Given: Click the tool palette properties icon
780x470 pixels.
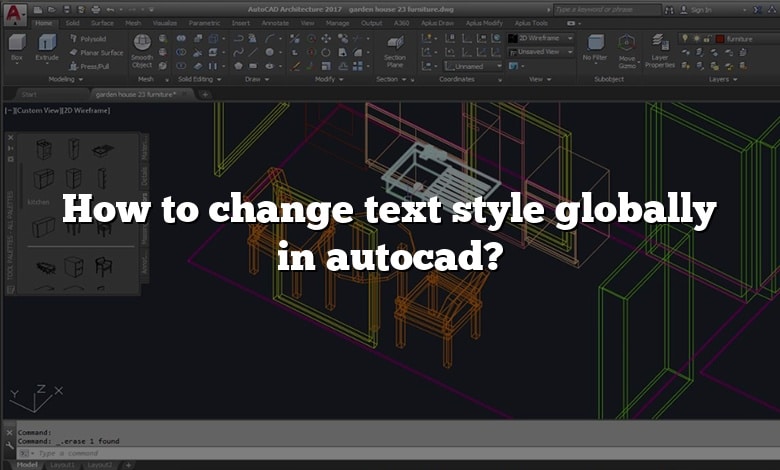Looking at the screenshot, I should tap(10, 159).
